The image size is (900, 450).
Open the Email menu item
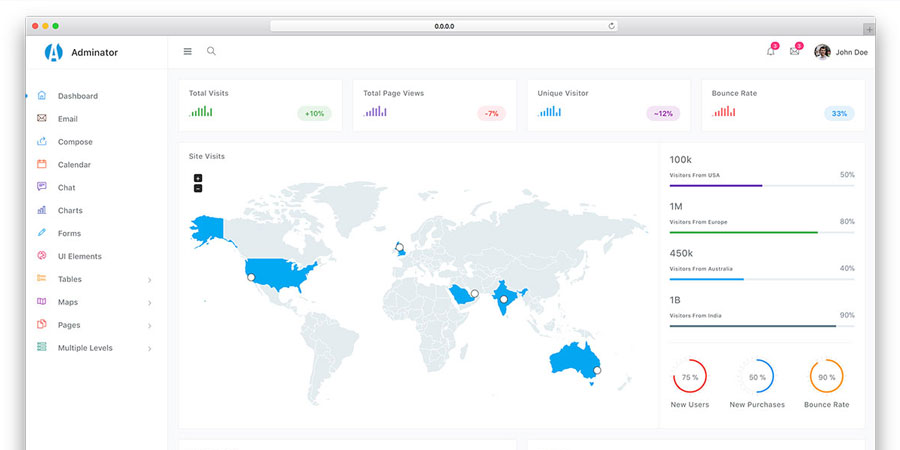(x=68, y=119)
